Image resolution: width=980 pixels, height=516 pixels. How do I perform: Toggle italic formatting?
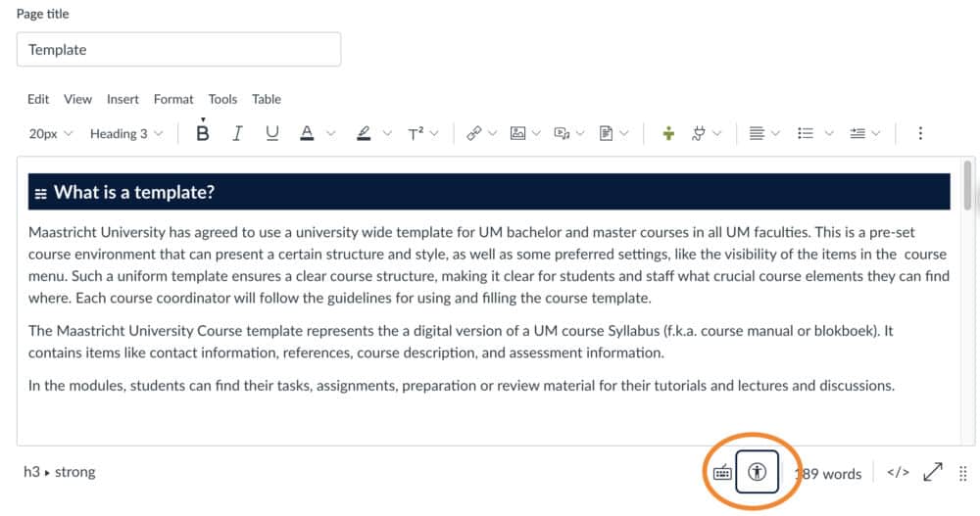pyautogui.click(x=237, y=133)
